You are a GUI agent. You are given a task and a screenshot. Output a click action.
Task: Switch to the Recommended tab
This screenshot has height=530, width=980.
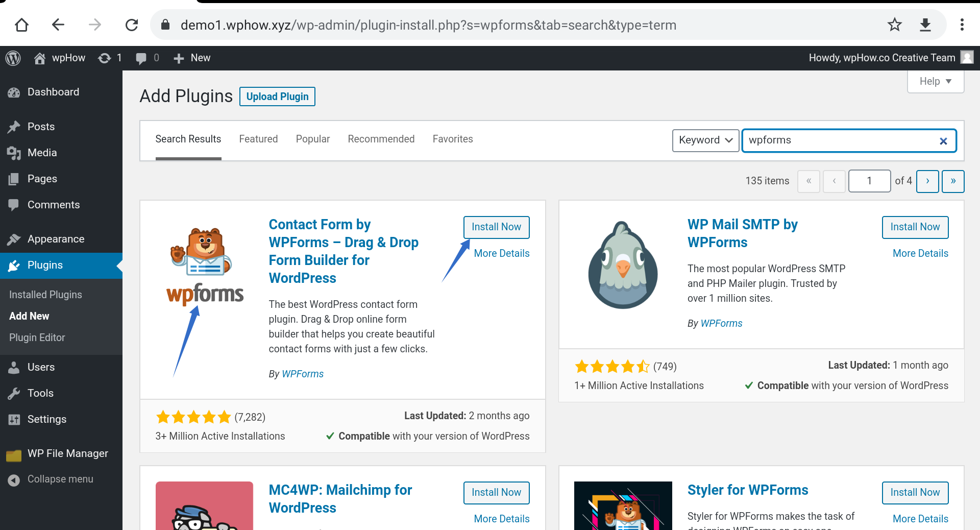point(381,139)
